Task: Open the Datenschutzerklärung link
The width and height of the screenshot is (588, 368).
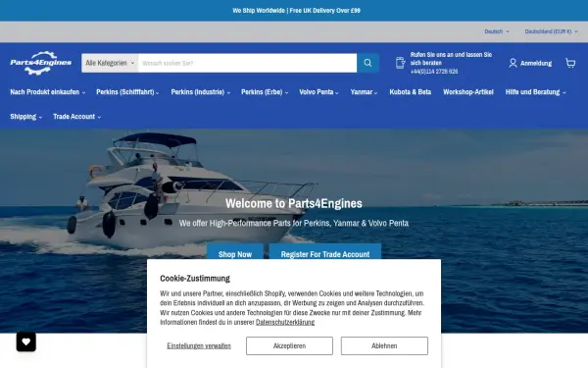Action: [285, 322]
